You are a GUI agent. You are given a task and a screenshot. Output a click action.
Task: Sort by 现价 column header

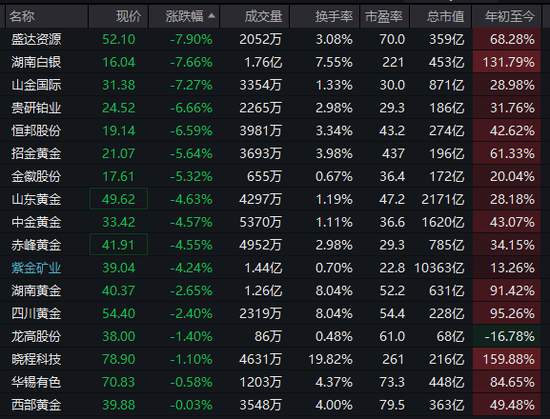pyautogui.click(x=129, y=16)
